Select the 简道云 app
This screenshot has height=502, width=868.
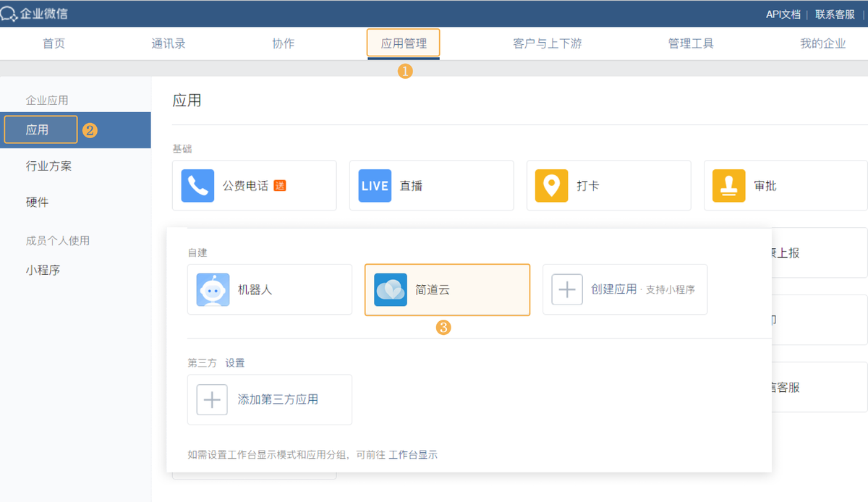click(447, 291)
